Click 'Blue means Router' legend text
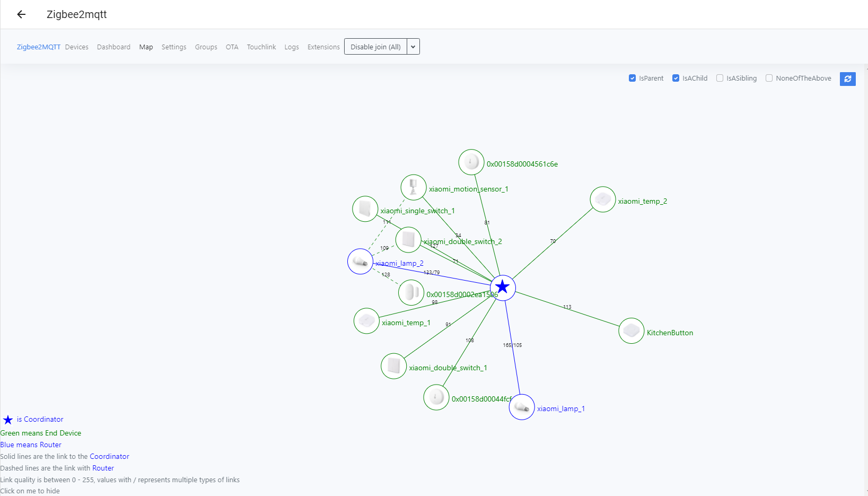The width and height of the screenshot is (868, 496). click(x=31, y=445)
